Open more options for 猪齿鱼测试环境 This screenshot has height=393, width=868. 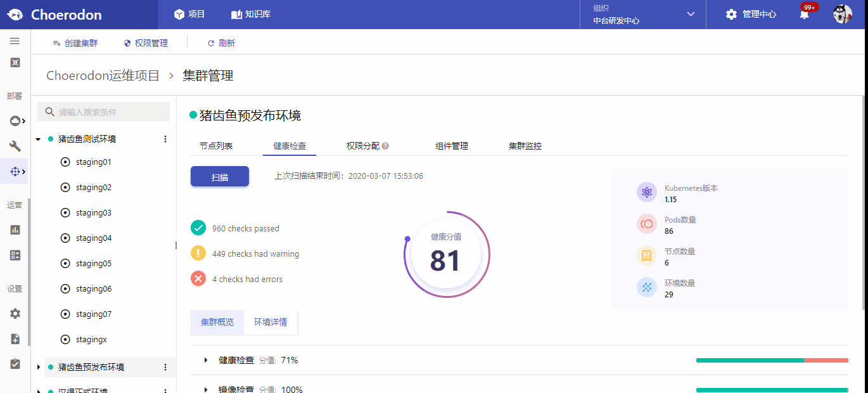point(165,139)
